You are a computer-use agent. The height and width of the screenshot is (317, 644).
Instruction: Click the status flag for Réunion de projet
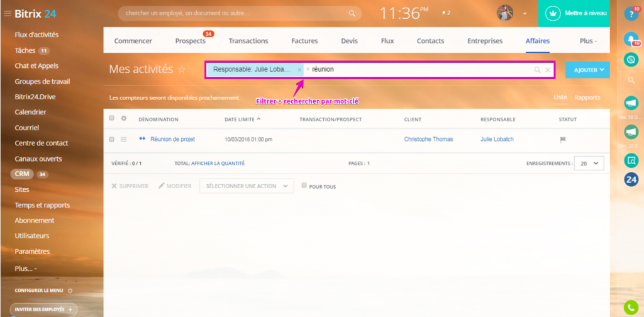click(563, 140)
